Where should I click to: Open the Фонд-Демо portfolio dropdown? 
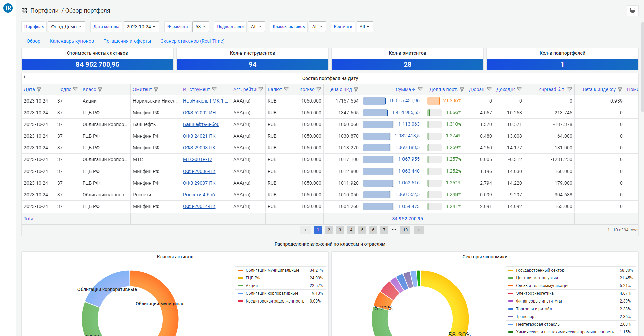tap(66, 27)
